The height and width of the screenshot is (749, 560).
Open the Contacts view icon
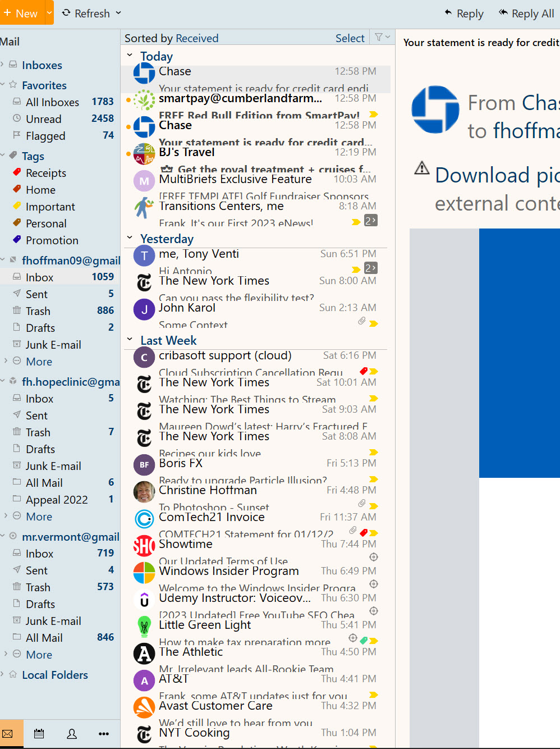(x=72, y=734)
